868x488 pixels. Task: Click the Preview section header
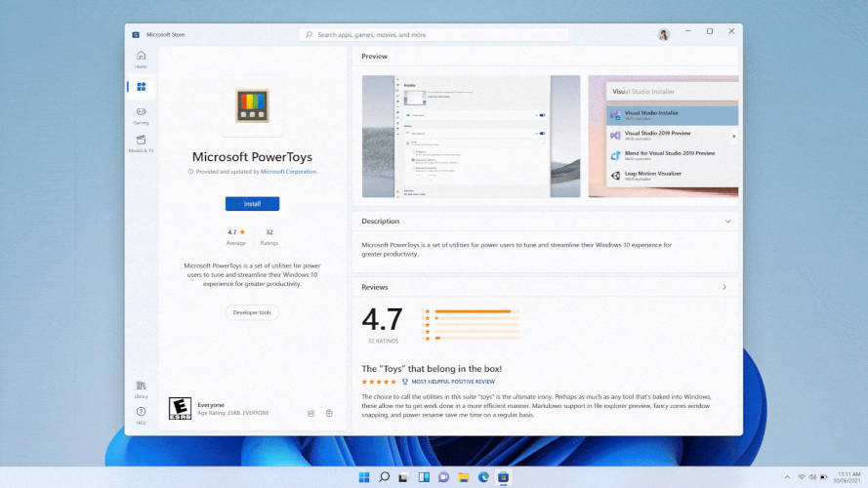coord(375,57)
